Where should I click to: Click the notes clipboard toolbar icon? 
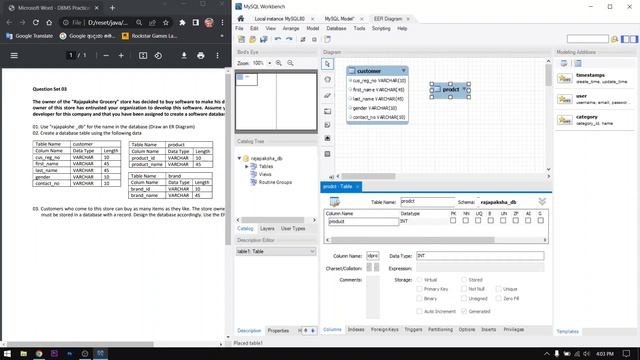[x=327, y=40]
